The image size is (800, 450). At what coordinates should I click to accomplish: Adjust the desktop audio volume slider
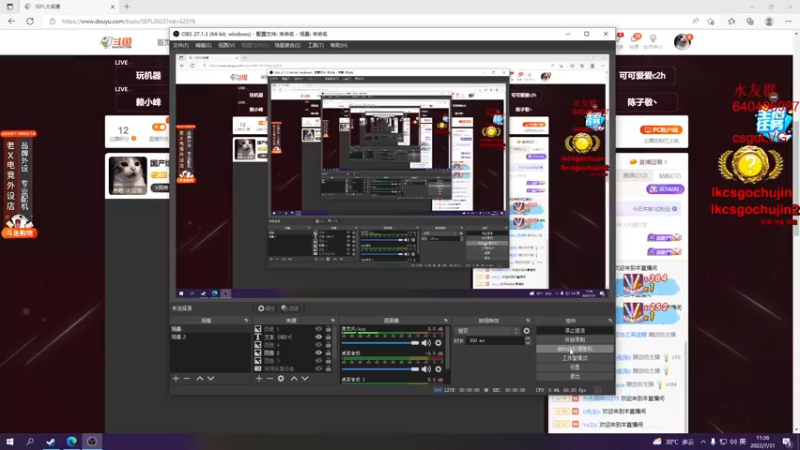point(380,369)
